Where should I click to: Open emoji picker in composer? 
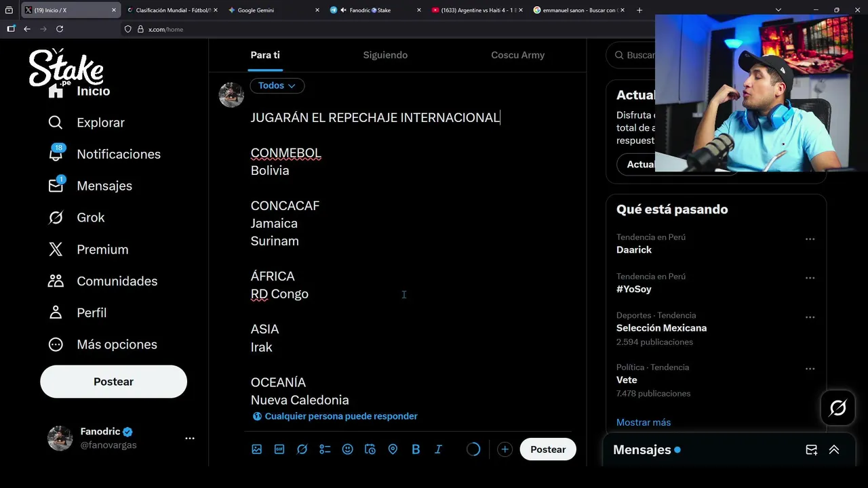pyautogui.click(x=348, y=449)
